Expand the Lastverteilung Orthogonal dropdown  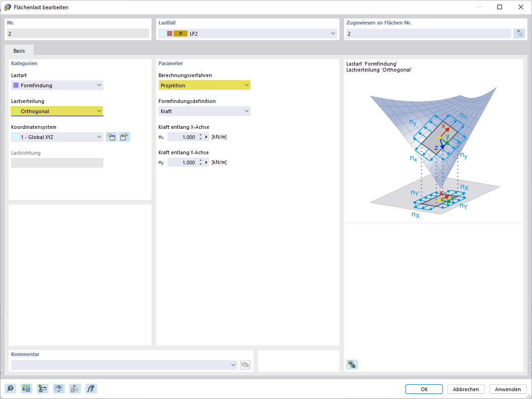pos(57,111)
